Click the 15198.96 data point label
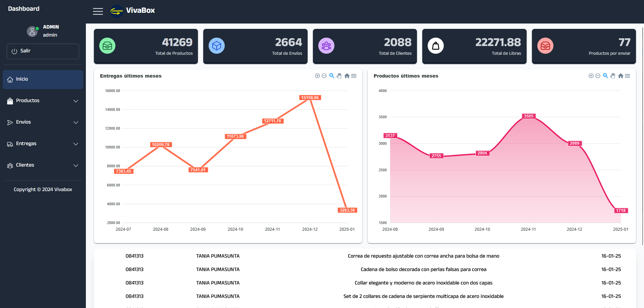The image size is (644, 308). pyautogui.click(x=310, y=98)
